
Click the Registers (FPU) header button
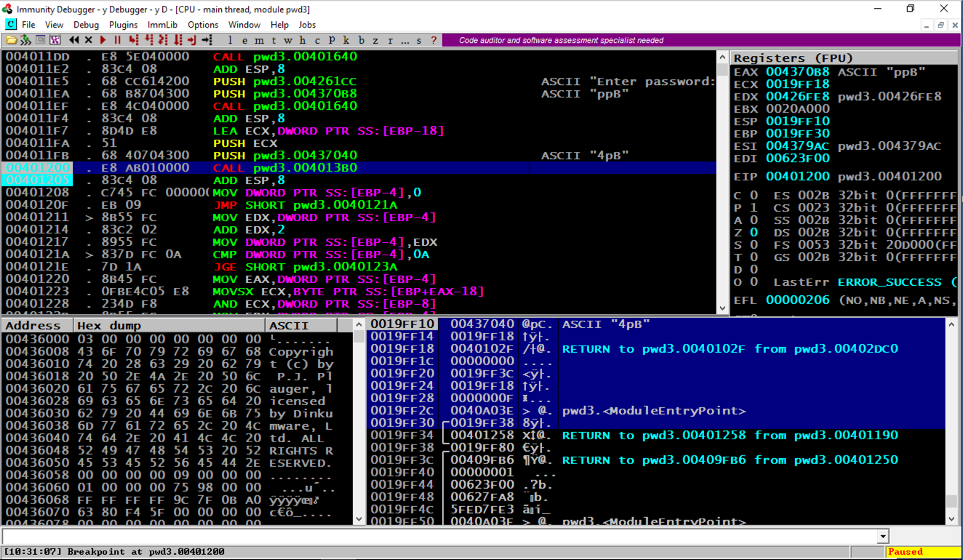click(x=845, y=58)
